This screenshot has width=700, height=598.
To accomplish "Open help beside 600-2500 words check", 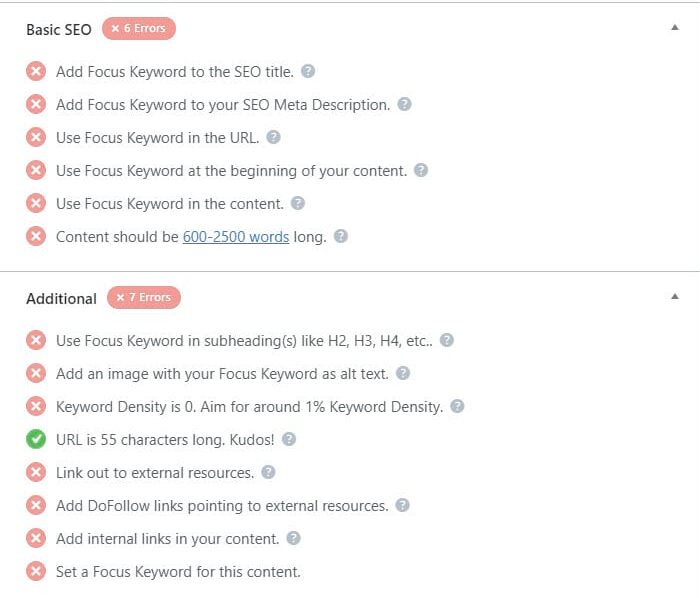I will (341, 236).
